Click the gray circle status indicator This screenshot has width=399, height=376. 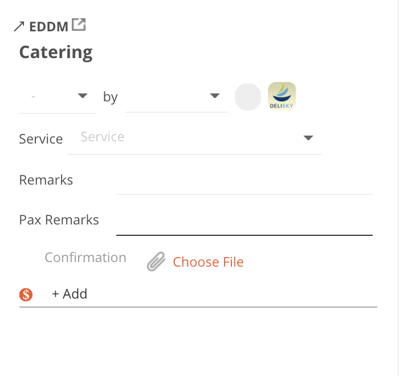[248, 97]
